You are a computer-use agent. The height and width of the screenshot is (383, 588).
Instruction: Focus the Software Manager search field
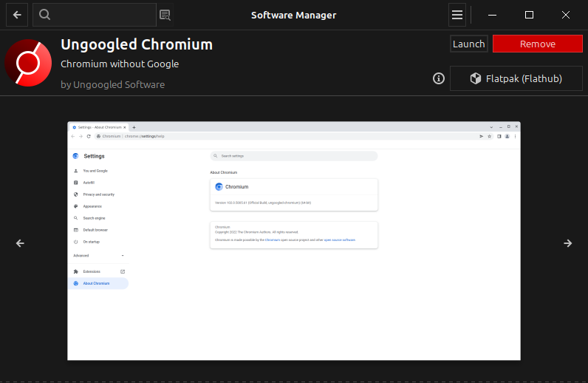click(x=95, y=15)
